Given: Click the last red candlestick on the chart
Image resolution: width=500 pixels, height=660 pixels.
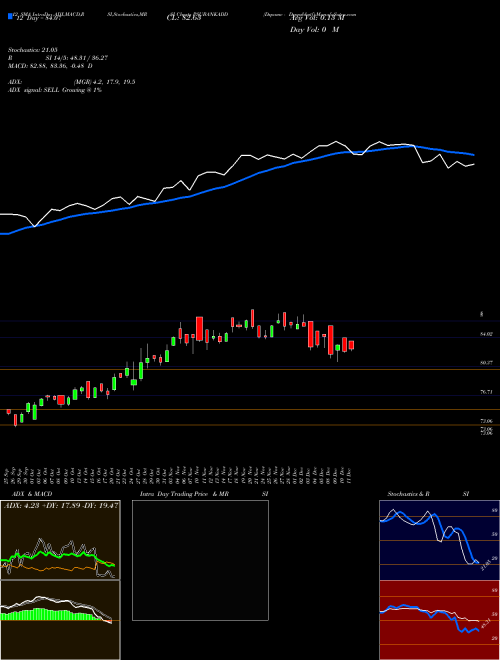Looking at the screenshot, I should pos(351,345).
